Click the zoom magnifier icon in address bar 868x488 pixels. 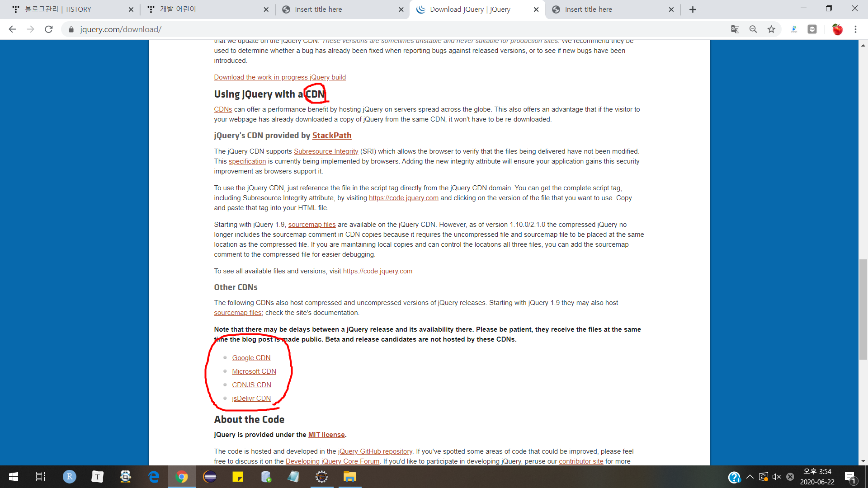753,29
